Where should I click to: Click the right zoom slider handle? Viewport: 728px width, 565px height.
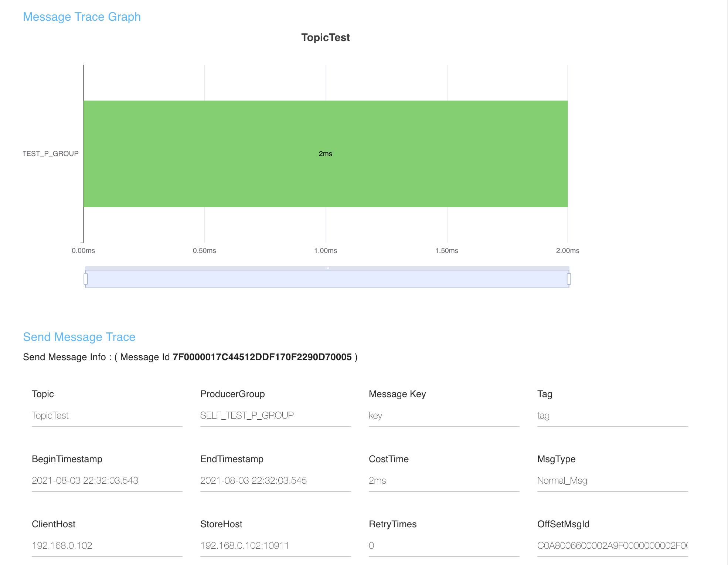coord(569,279)
